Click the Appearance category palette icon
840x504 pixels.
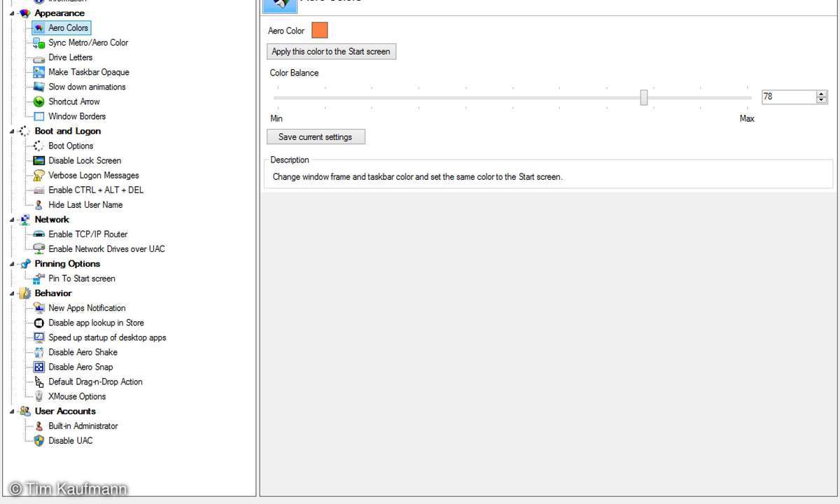pyautogui.click(x=24, y=13)
